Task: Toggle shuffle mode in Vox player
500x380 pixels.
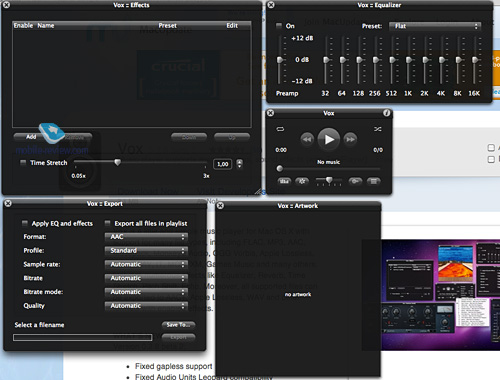Action: (x=378, y=129)
